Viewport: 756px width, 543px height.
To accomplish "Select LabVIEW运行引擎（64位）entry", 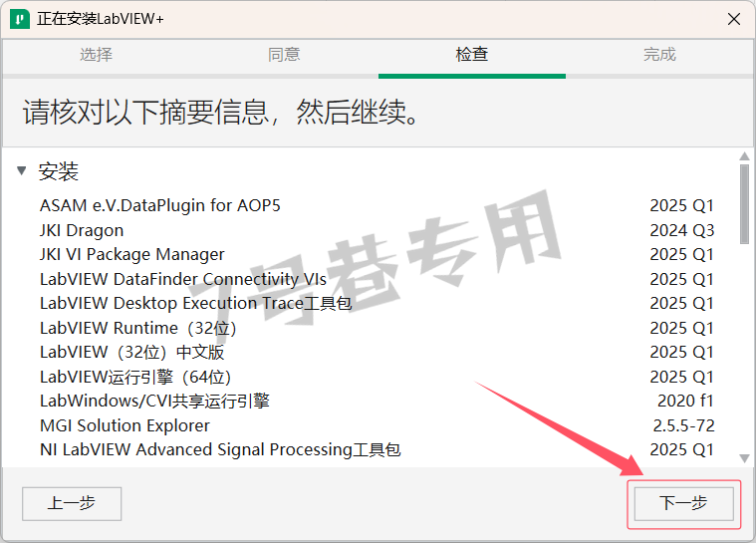I will click(x=377, y=377).
